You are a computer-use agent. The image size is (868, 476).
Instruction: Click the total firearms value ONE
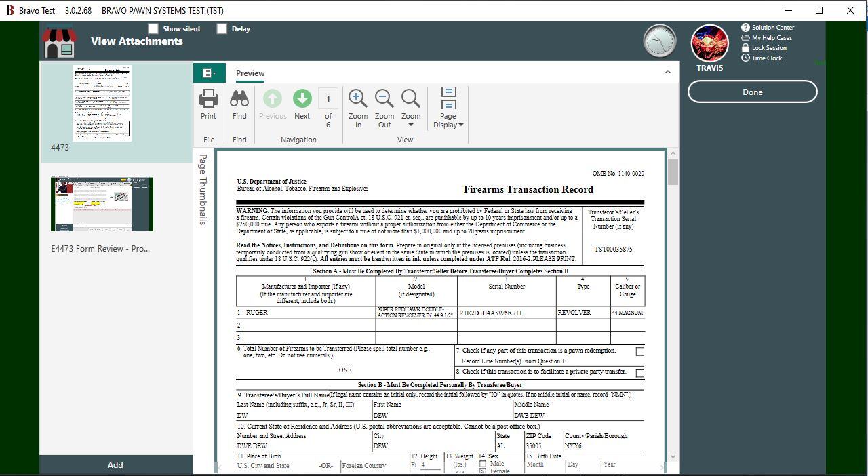(x=345, y=370)
